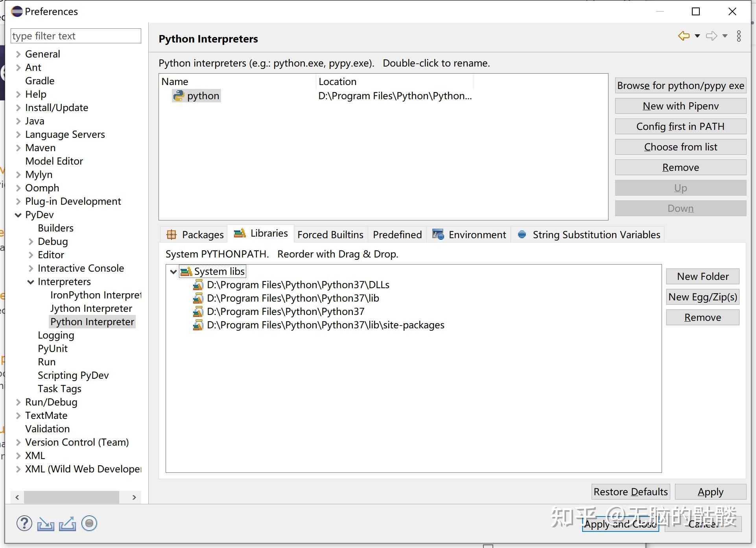The height and width of the screenshot is (548, 756).
Task: Click the import preferences icon
Action: 46,524
